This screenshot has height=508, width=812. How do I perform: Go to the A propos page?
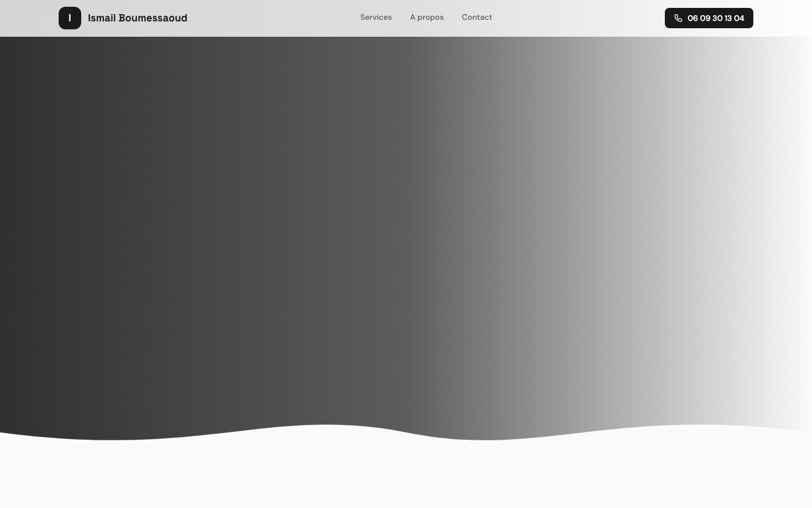[426, 17]
